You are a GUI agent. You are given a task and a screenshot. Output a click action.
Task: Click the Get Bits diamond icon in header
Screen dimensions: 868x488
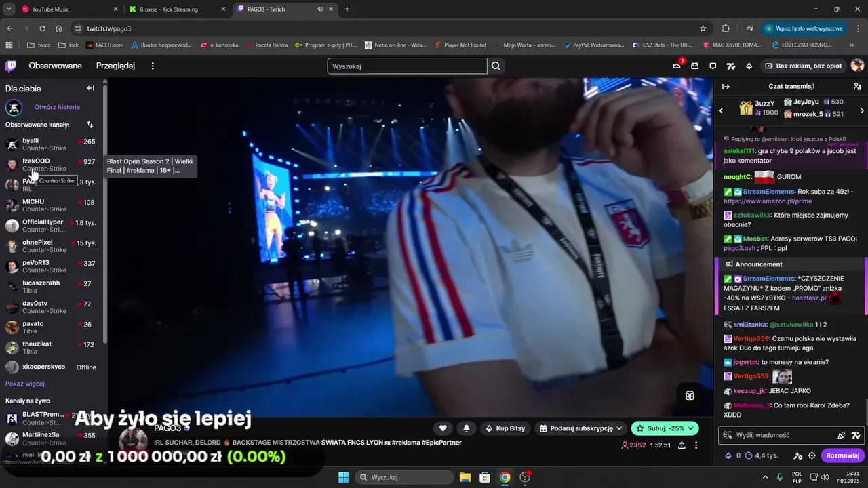pos(749,66)
